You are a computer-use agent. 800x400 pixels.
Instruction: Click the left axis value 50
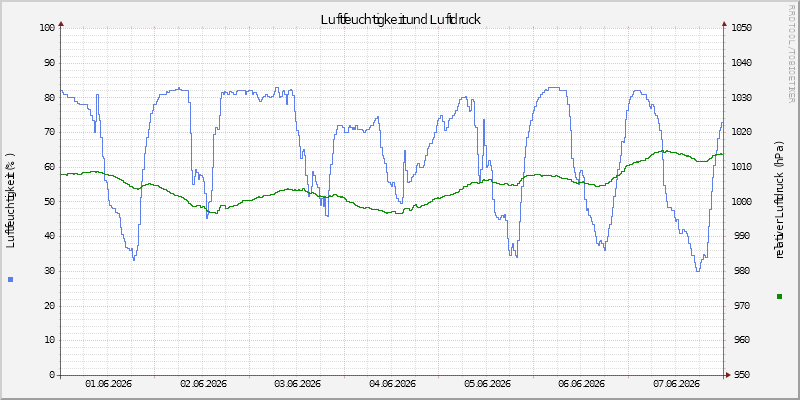tap(49, 202)
